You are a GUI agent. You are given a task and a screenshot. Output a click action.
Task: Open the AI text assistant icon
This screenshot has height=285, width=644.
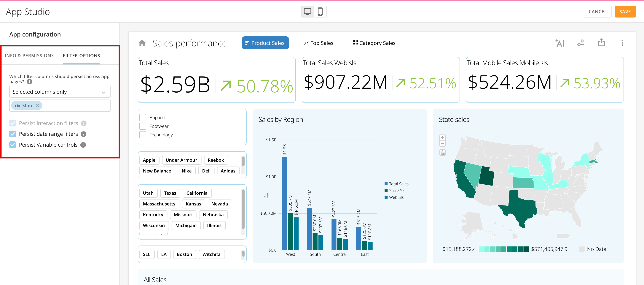560,43
